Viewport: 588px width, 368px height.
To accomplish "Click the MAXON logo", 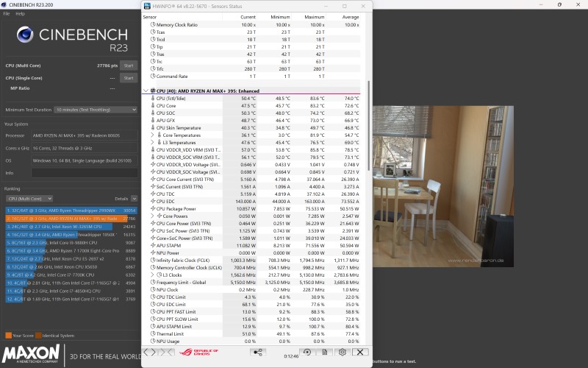I will pyautogui.click(x=31, y=354).
